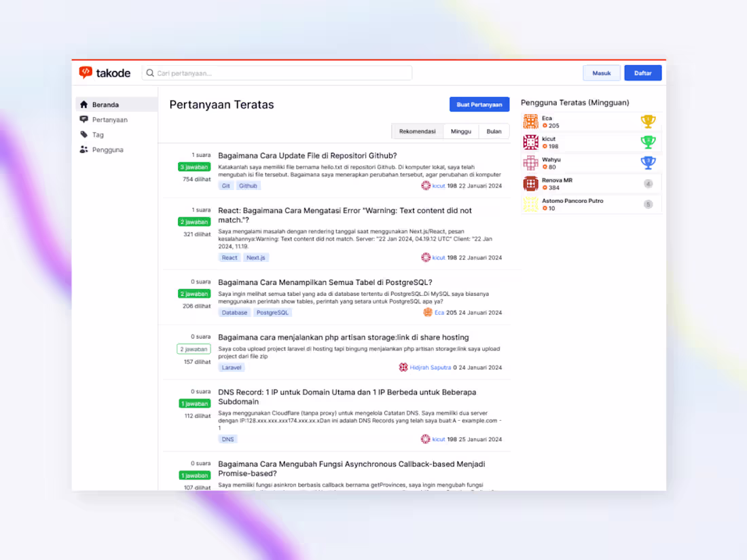Click the takode logo icon
Viewport: 747px width, 560px height.
(x=86, y=73)
